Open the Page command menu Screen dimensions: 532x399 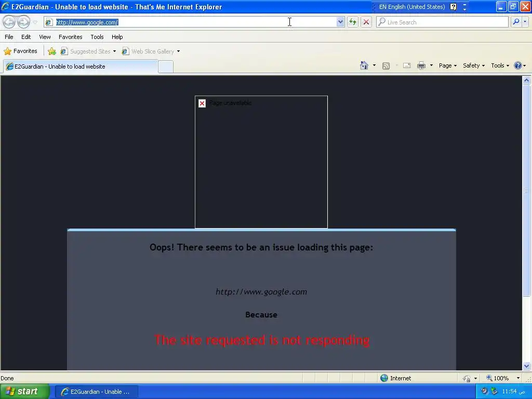tap(447, 65)
